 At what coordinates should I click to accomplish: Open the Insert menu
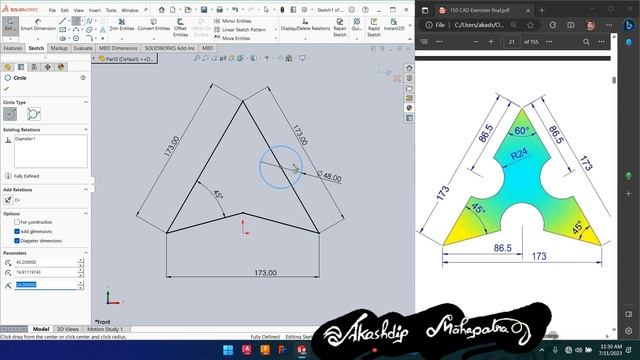coord(95,10)
